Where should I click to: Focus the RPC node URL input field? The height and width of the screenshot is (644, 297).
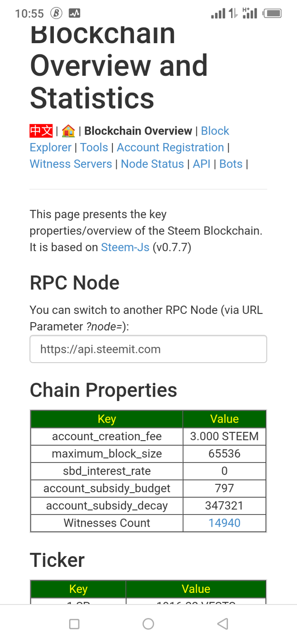tap(148, 349)
